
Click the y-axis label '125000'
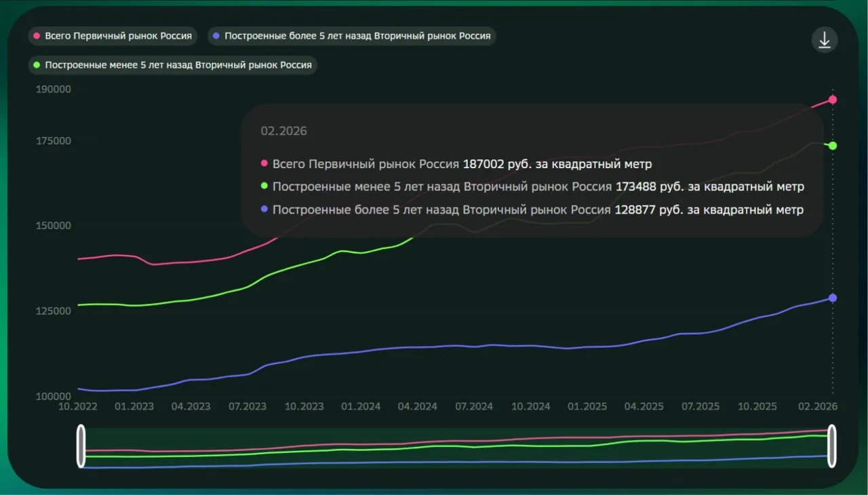(x=54, y=311)
